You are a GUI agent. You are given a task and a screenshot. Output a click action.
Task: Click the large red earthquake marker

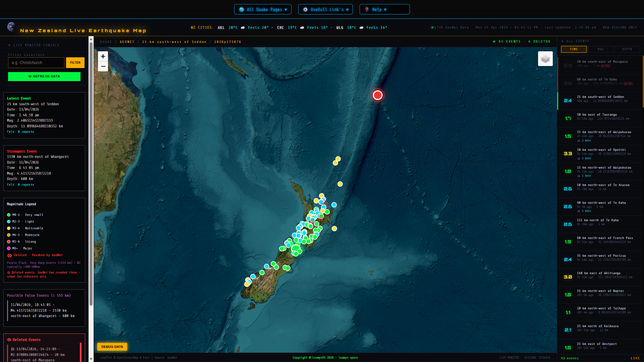tap(378, 95)
